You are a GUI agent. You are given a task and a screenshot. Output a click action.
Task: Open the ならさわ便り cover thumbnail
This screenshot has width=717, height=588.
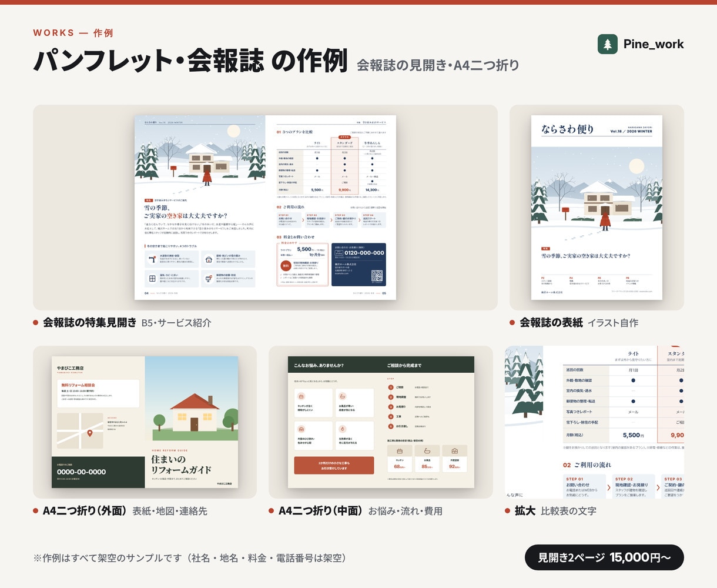[597, 208]
